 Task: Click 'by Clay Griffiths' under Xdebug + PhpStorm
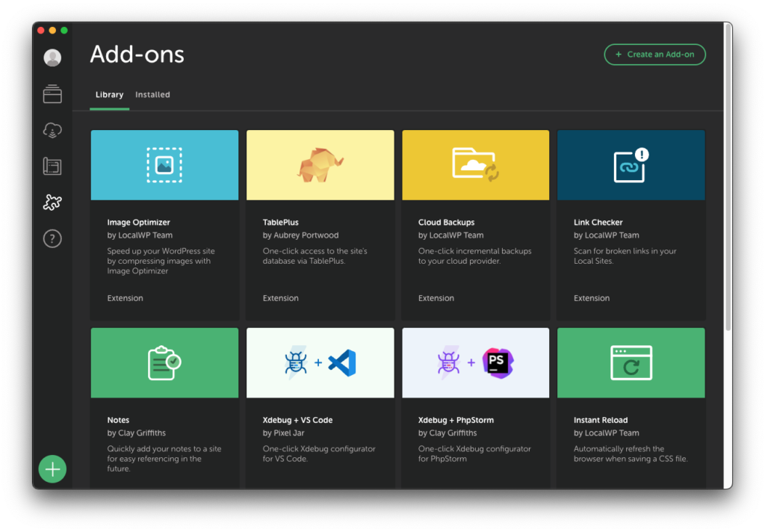point(447,433)
